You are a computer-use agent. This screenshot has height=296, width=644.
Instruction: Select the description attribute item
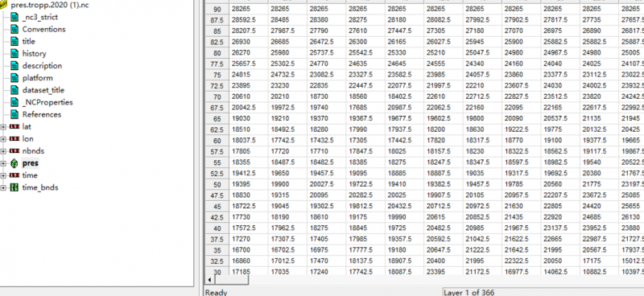(x=42, y=66)
